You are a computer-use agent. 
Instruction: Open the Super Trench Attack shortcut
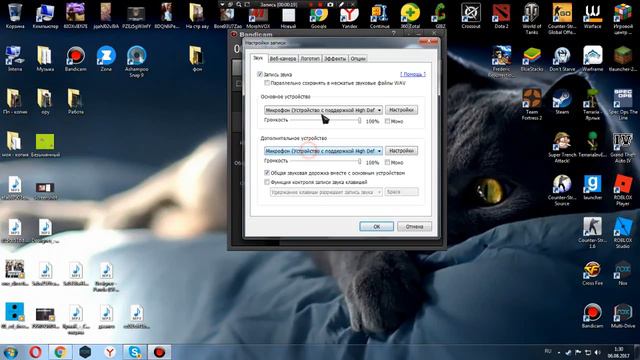pyautogui.click(x=562, y=147)
